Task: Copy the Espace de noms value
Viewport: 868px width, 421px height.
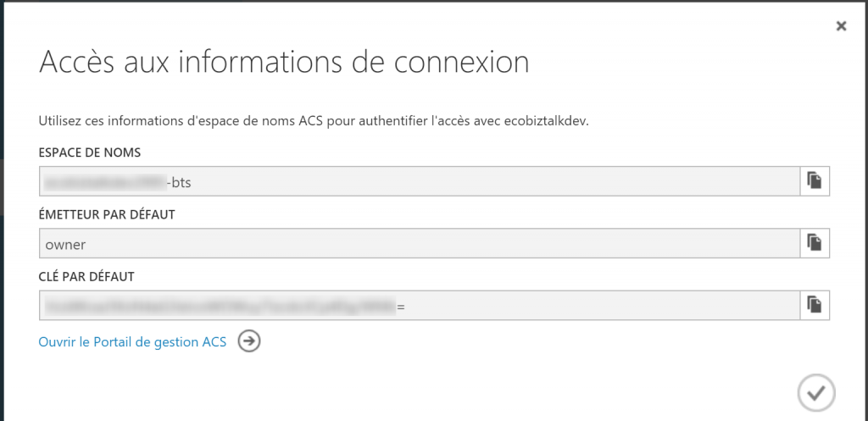Action: tap(814, 181)
